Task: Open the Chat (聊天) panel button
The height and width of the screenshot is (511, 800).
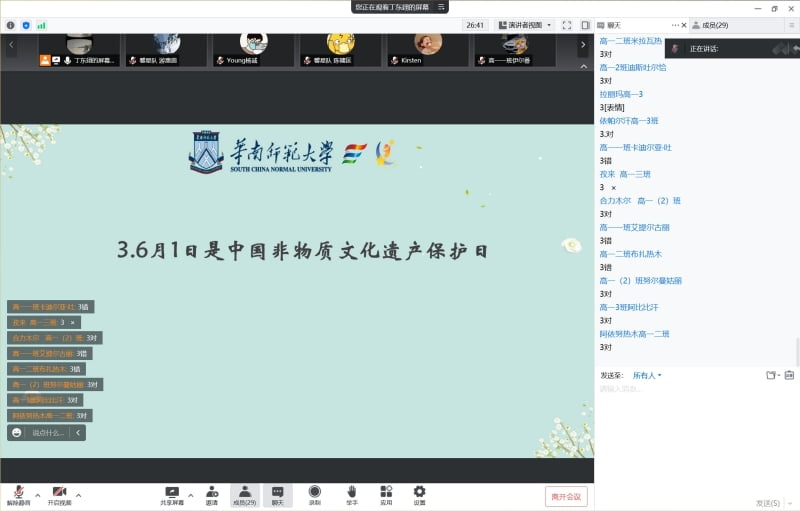Action: click(278, 494)
